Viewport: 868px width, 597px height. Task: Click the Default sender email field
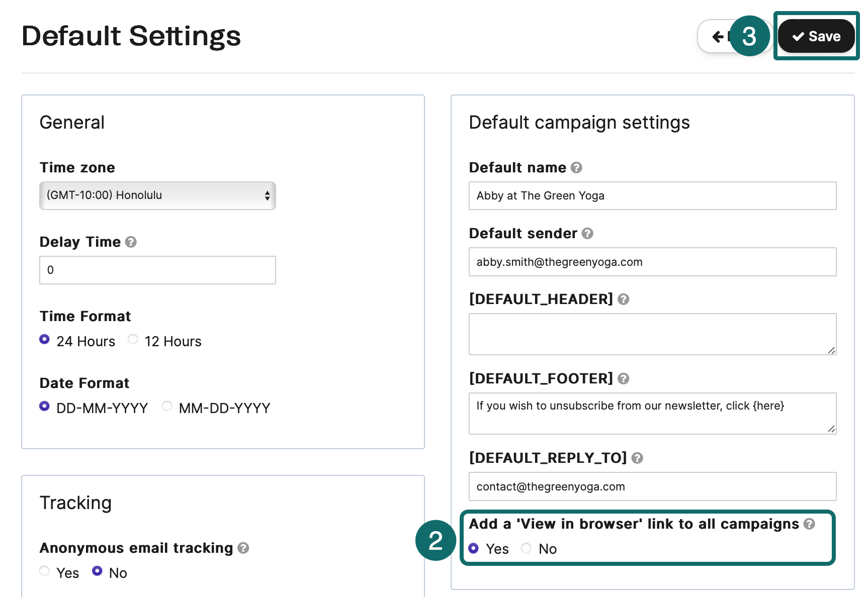pyautogui.click(x=652, y=262)
